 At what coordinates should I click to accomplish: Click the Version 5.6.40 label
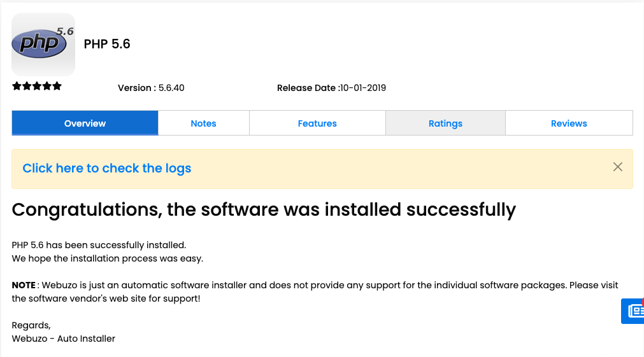click(151, 88)
